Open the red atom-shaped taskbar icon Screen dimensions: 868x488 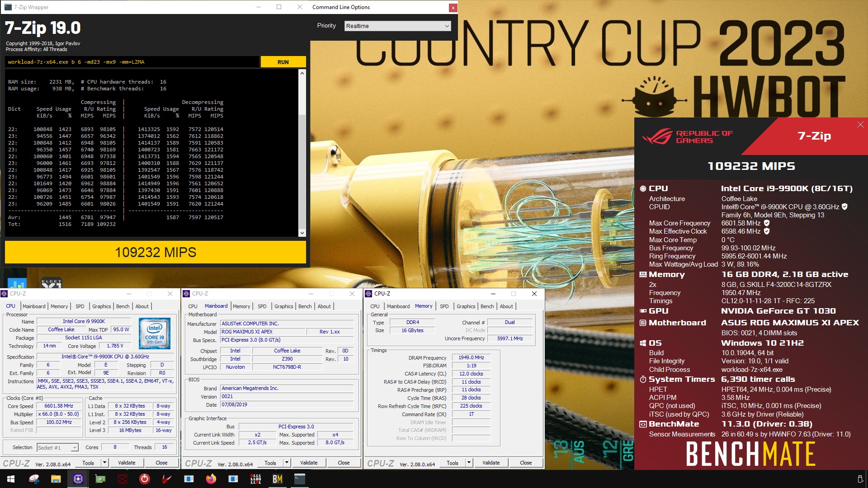coord(123,479)
